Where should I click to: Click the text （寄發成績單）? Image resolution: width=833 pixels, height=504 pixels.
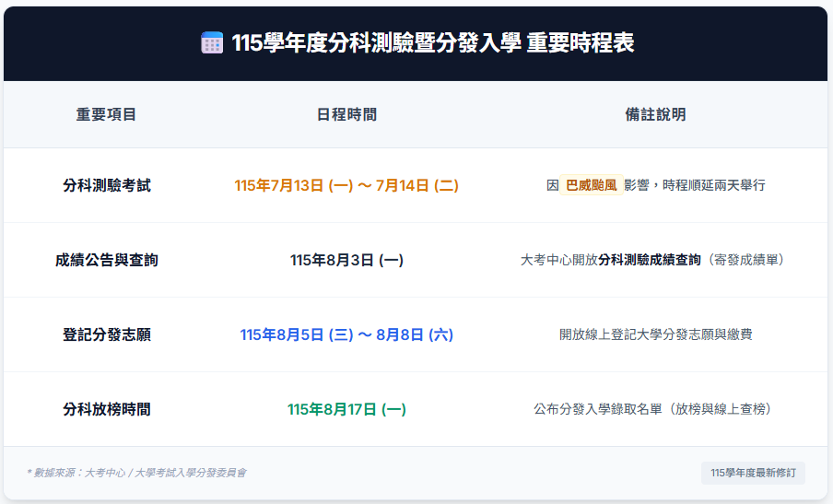[x=745, y=260]
